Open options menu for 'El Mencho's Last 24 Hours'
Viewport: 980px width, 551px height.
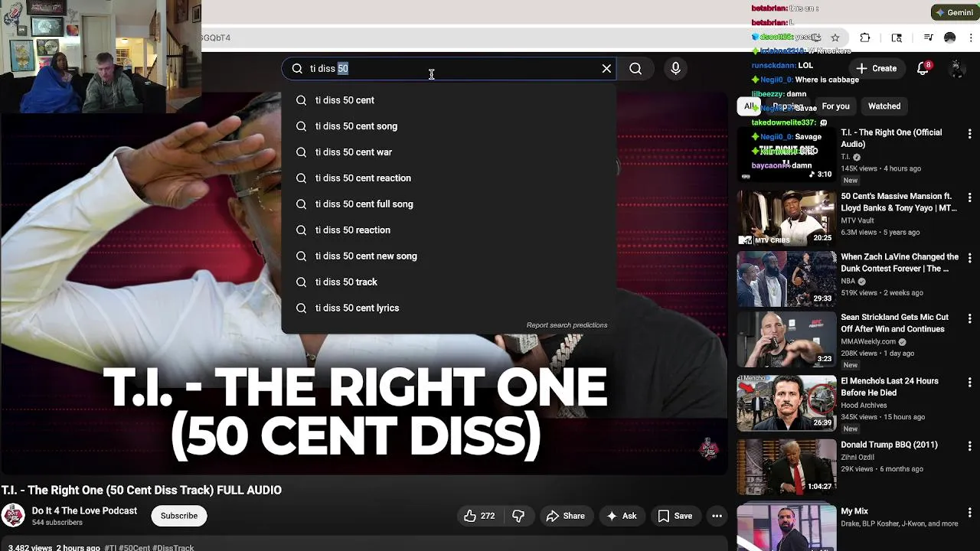tap(970, 383)
